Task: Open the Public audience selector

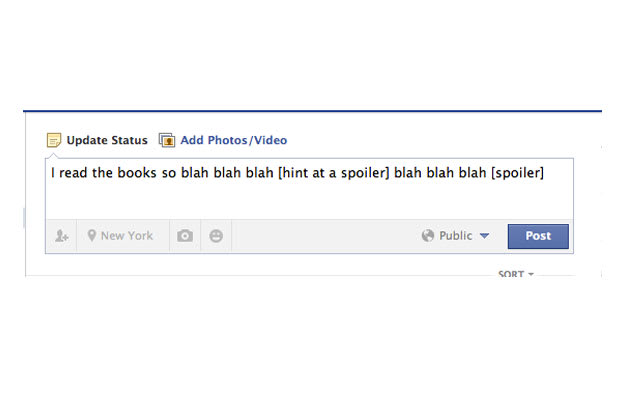Action: 456,236
